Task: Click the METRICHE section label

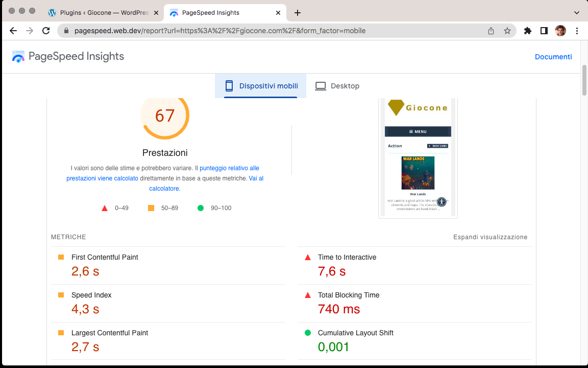Action: 68,237
